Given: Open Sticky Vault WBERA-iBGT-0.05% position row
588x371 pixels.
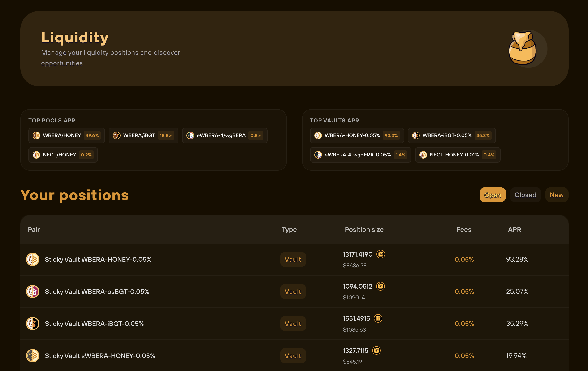Looking at the screenshot, I should 94,324.
